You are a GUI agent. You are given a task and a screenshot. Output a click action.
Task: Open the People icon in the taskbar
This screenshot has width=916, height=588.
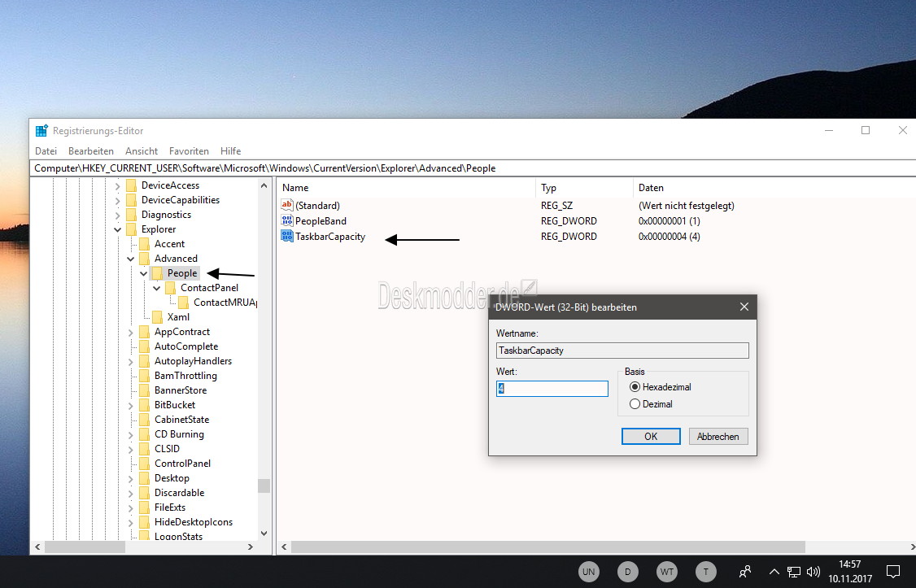pyautogui.click(x=745, y=572)
